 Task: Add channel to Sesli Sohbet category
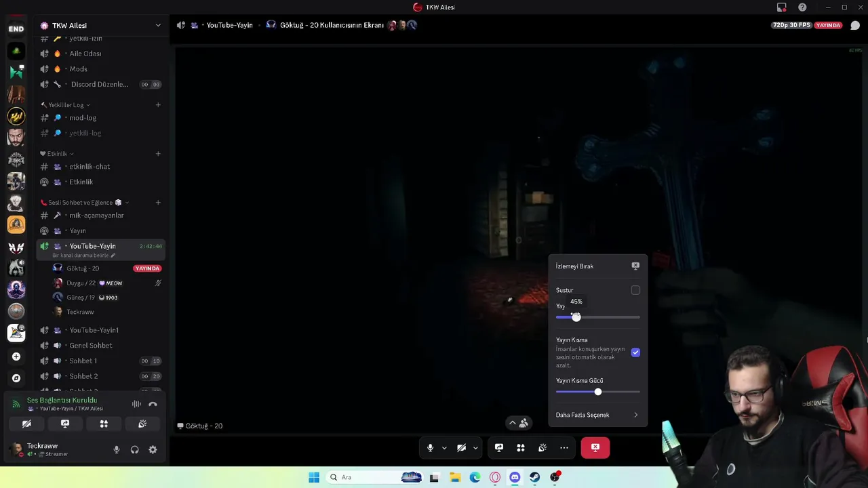tap(158, 203)
